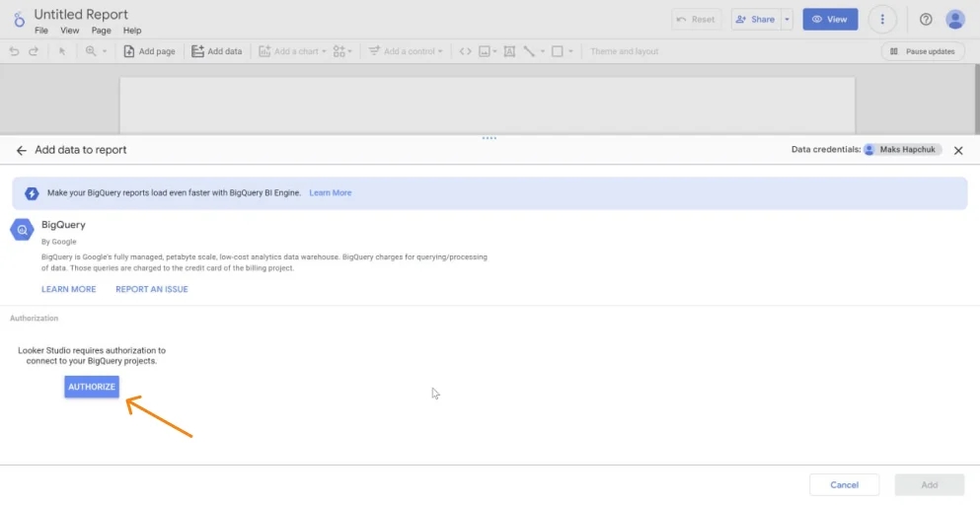Image resolution: width=980 pixels, height=508 pixels.
Task: Open the zoom magnifier tool
Action: [x=91, y=51]
